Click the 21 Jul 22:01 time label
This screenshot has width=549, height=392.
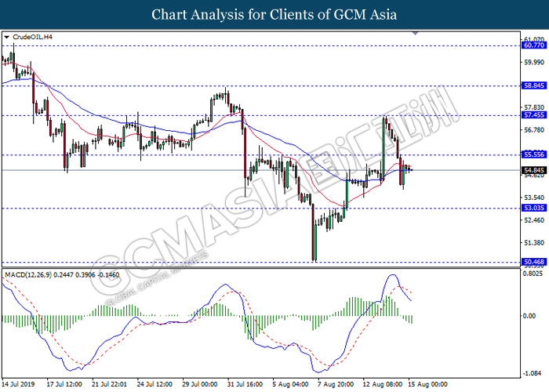109,384
